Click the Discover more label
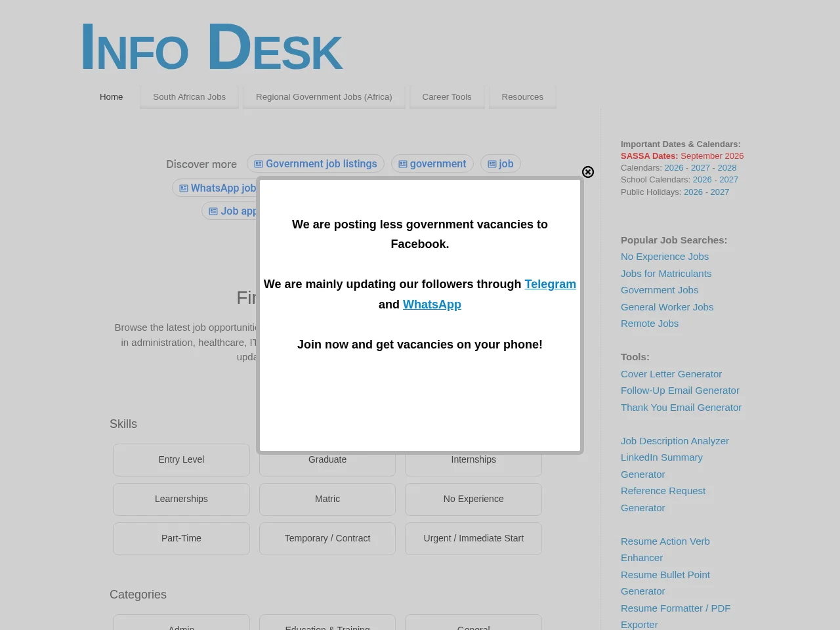 point(201,164)
